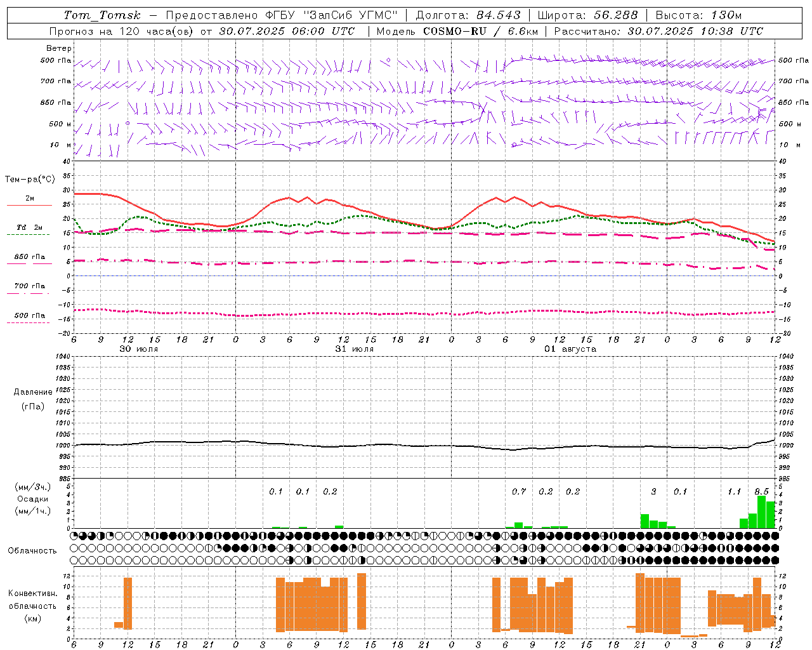
Task: Click the Рассчитано: 30.07.2025 10:38 UTC text
Action: pyautogui.click(x=658, y=31)
